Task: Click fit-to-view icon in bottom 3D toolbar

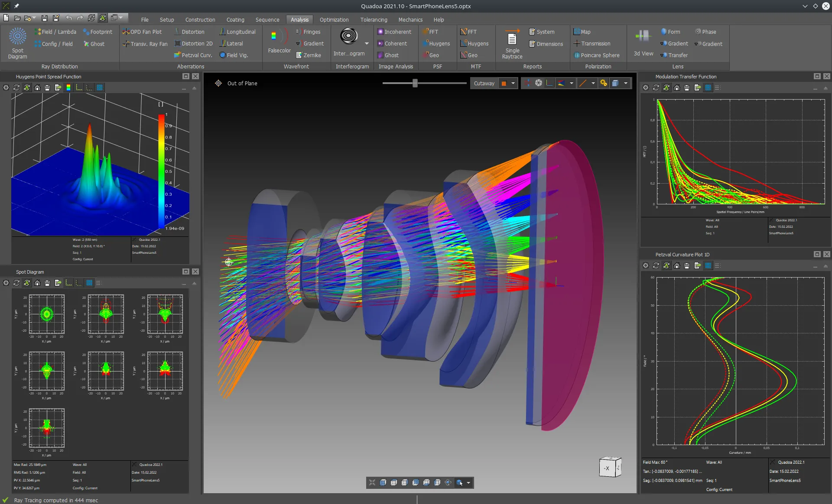Action: [x=372, y=482]
